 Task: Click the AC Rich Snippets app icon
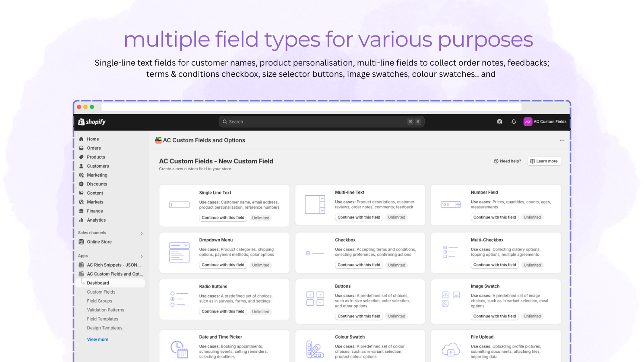tap(81, 265)
